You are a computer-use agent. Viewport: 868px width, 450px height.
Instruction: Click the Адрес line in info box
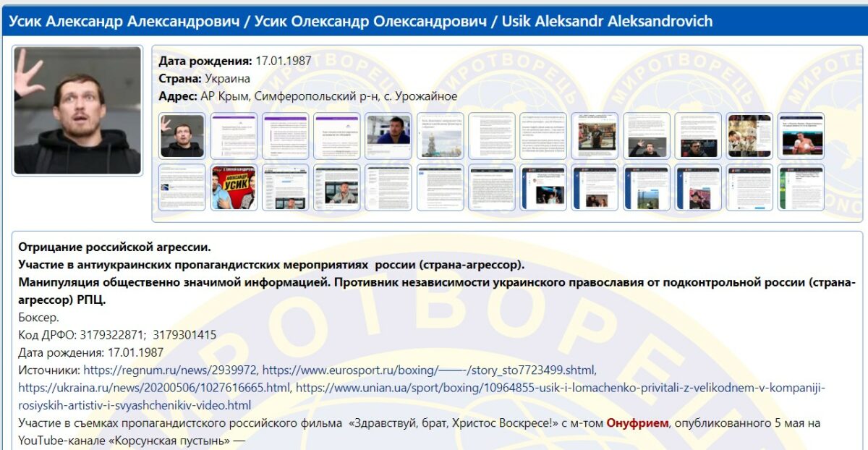tap(307, 96)
